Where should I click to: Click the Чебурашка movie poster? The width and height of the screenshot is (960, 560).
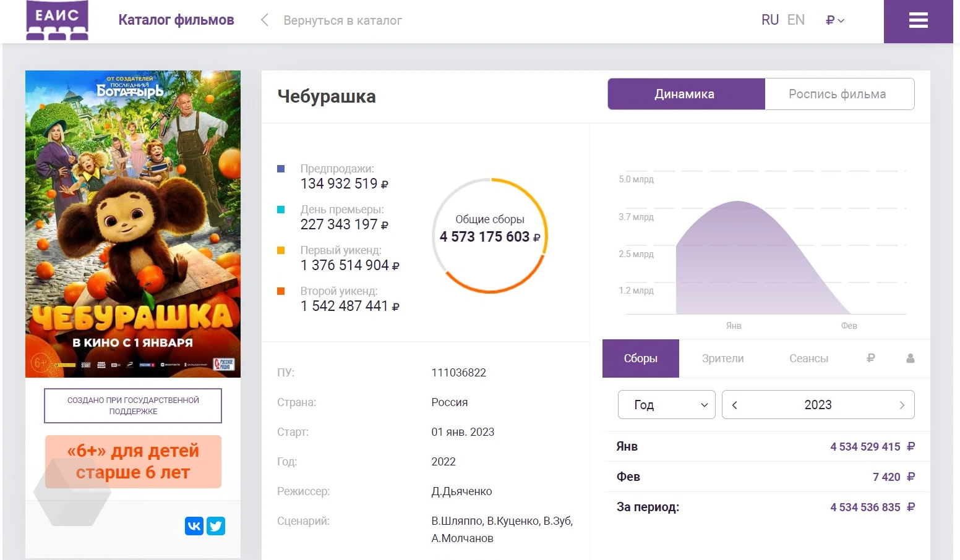[x=133, y=224]
